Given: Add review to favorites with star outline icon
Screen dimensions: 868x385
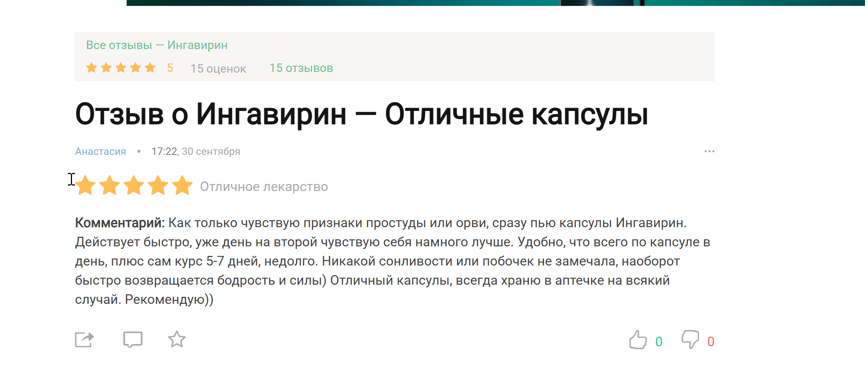Looking at the screenshot, I should pos(177,339).
